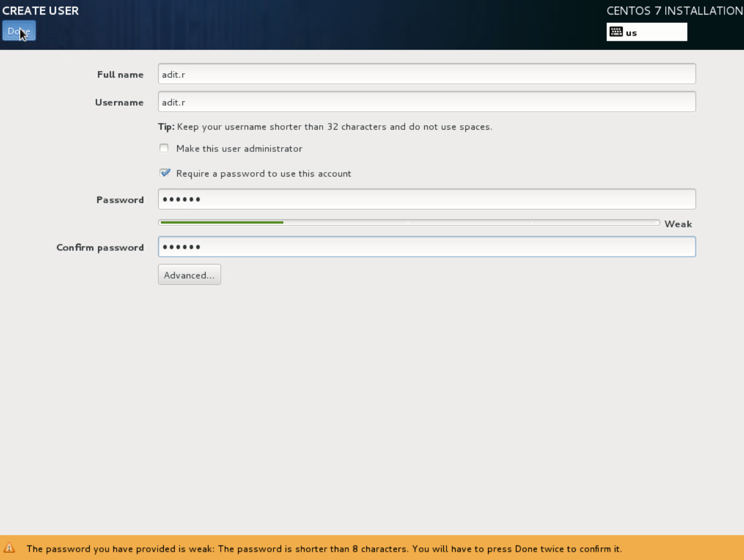Click into the Password field
This screenshot has width=744, height=560.
point(427,199)
